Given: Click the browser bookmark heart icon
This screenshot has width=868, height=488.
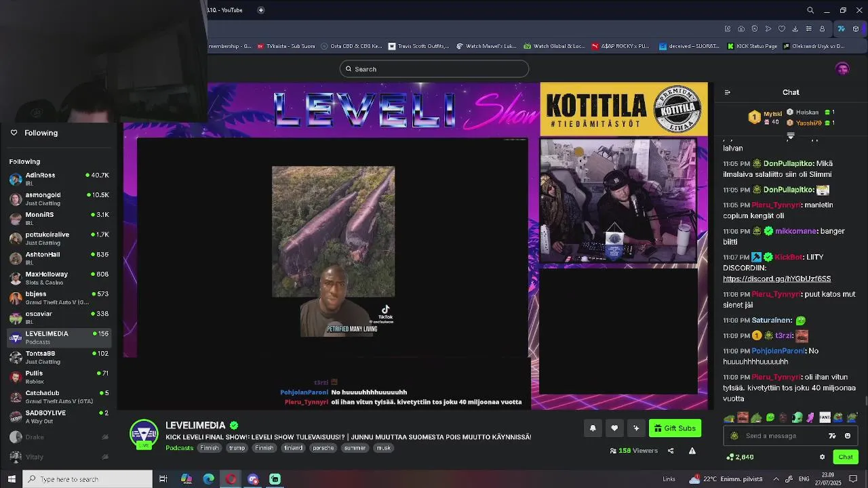Looking at the screenshot, I should click(782, 28).
